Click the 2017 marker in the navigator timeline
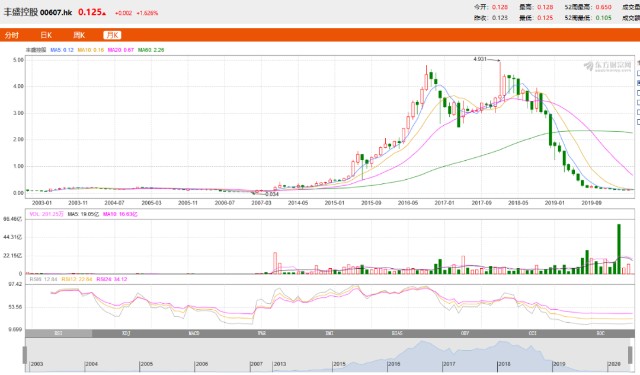 point(449,364)
